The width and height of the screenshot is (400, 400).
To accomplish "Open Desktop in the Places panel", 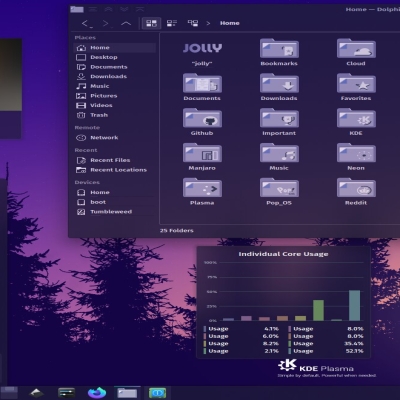I will point(114,57).
